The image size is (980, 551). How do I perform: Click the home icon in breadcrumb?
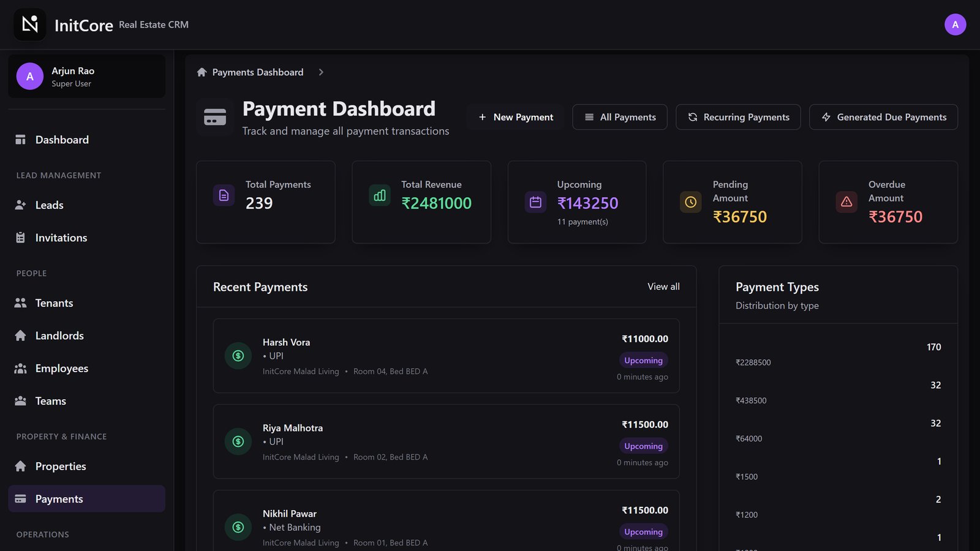point(202,72)
